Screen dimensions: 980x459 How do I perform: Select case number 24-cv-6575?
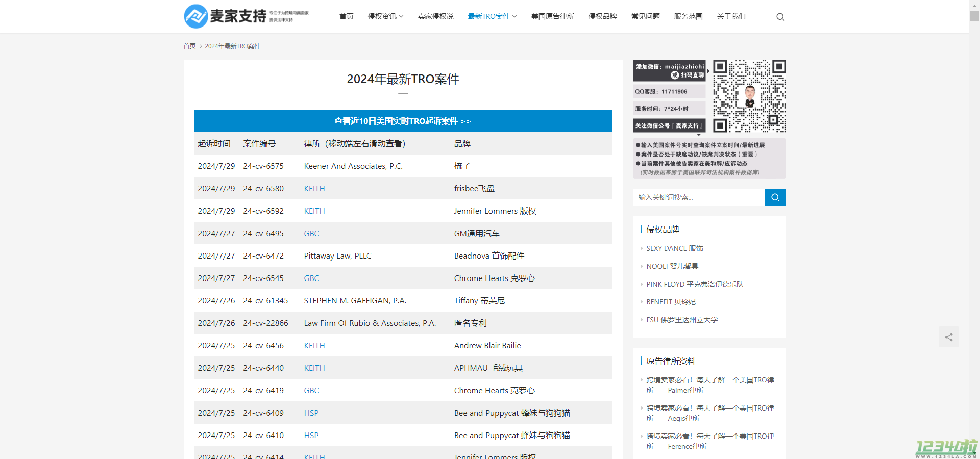tap(263, 166)
